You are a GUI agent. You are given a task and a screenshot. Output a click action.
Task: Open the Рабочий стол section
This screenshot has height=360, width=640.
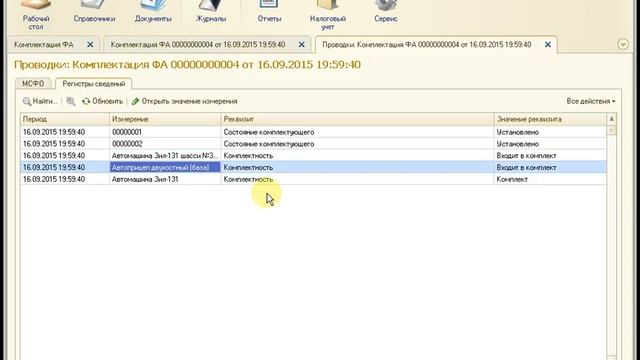[x=36, y=15]
